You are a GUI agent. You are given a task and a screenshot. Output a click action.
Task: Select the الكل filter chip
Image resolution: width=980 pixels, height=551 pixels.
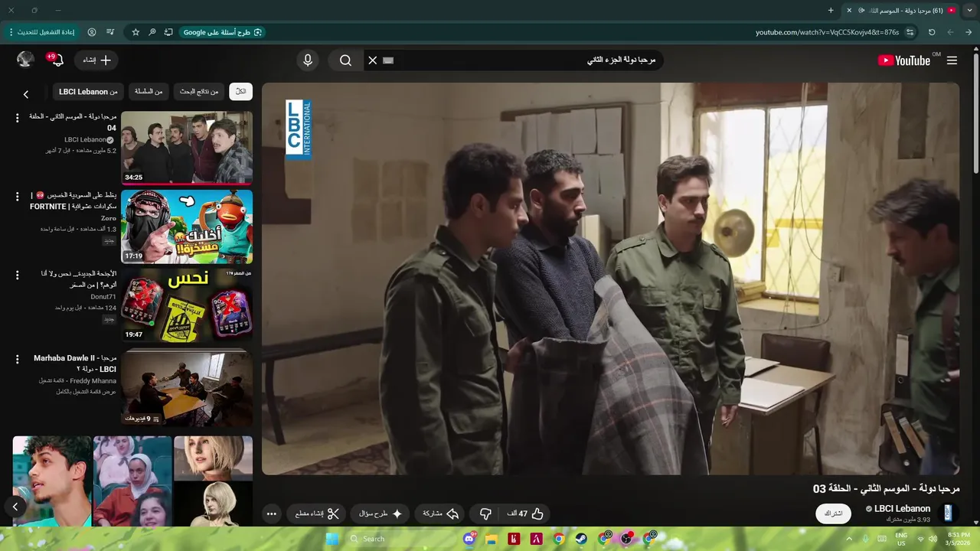[241, 92]
